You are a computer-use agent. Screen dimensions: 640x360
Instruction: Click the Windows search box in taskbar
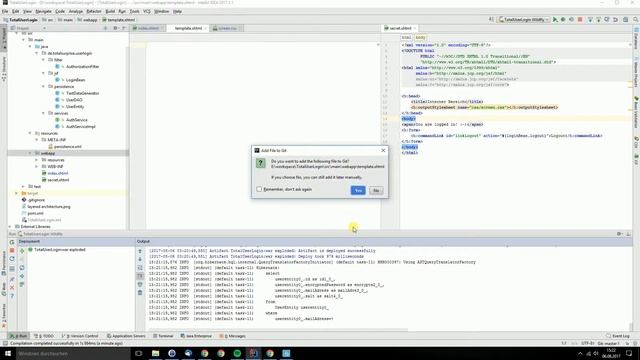click(x=73, y=353)
